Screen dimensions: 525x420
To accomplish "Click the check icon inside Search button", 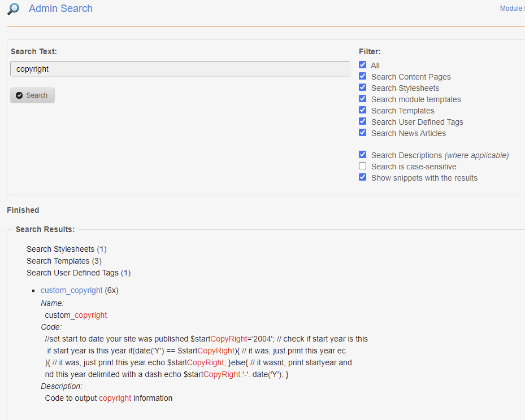I will 19,95.
